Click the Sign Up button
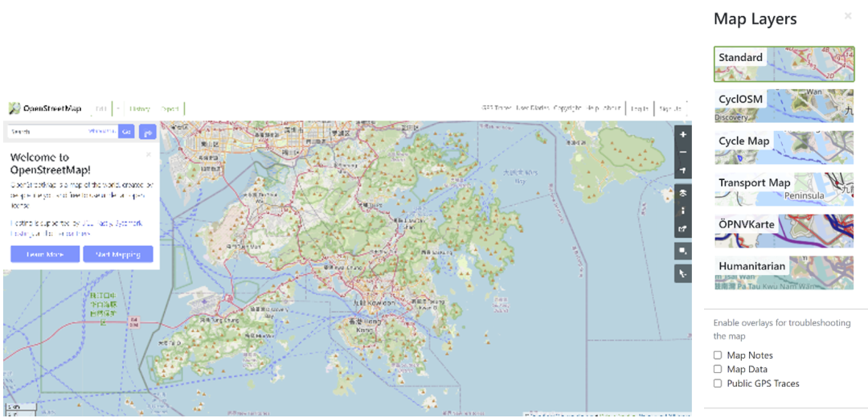This screenshot has width=868, height=418. point(670,109)
